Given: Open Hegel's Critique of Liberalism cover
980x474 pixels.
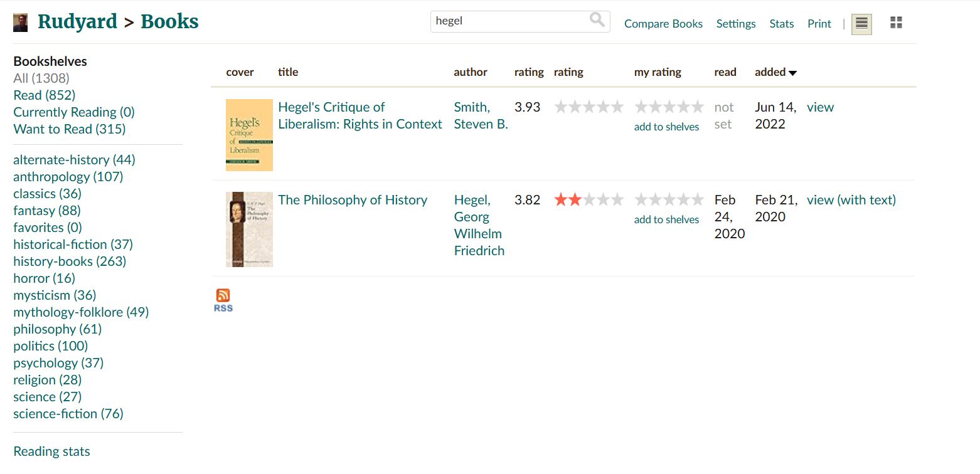Looking at the screenshot, I should pos(249,135).
